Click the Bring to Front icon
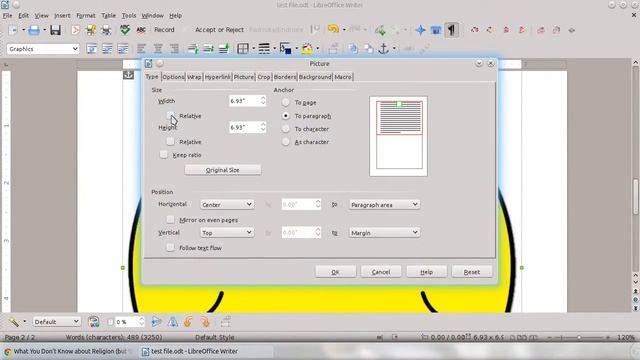Viewport: 640px width, 360px height. (x=353, y=49)
